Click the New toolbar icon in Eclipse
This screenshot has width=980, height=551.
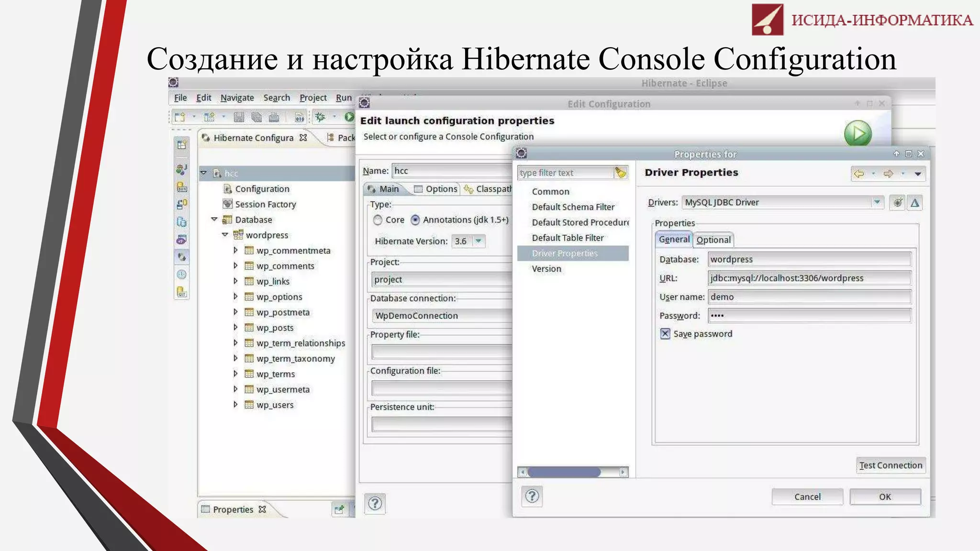pyautogui.click(x=180, y=117)
